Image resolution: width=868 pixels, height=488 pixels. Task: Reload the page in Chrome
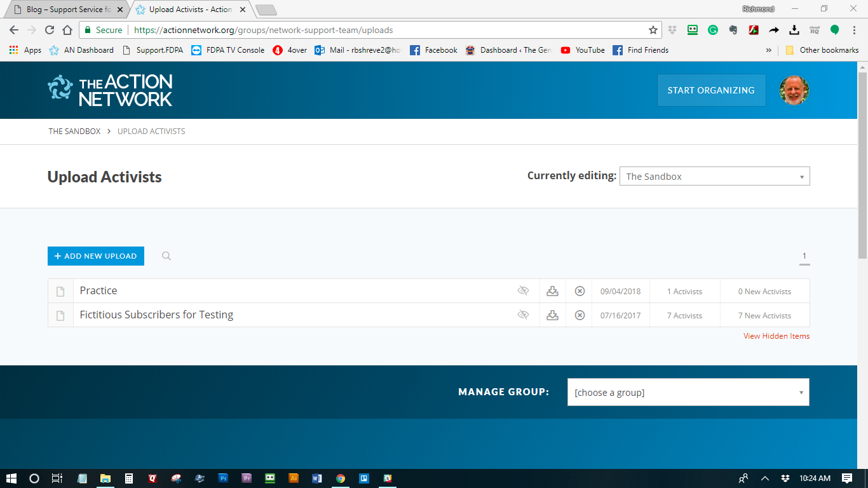pyautogui.click(x=50, y=30)
